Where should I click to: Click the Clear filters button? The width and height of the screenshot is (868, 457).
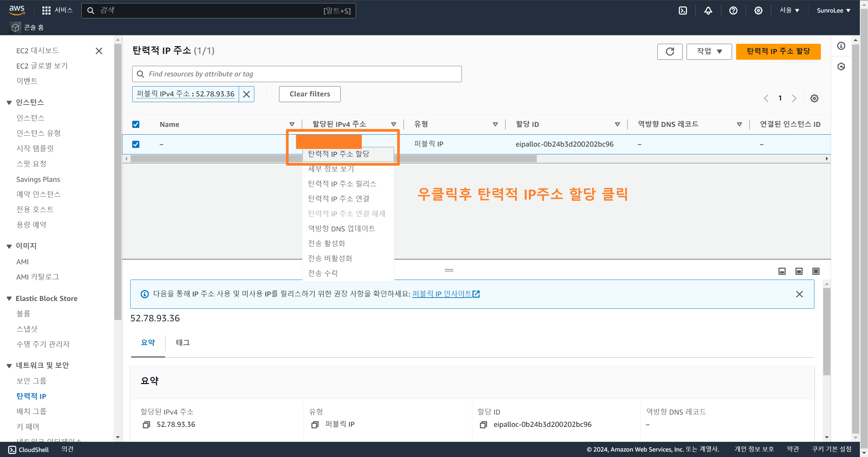tap(310, 94)
